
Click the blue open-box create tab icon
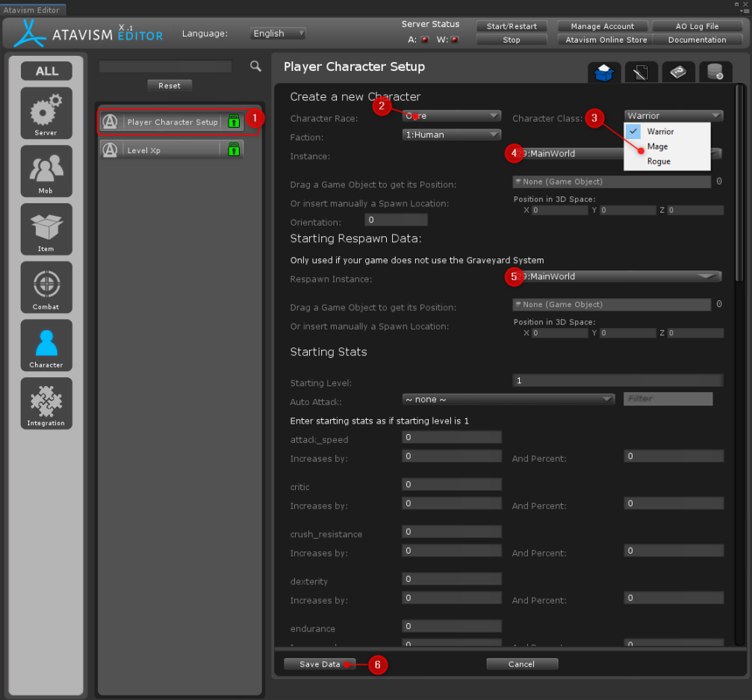(604, 72)
